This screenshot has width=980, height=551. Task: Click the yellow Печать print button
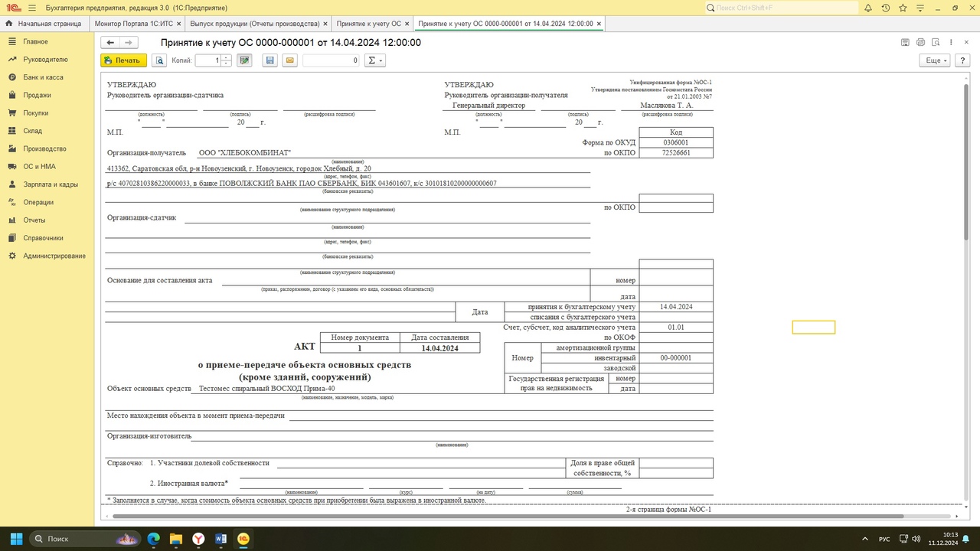pyautogui.click(x=123, y=60)
